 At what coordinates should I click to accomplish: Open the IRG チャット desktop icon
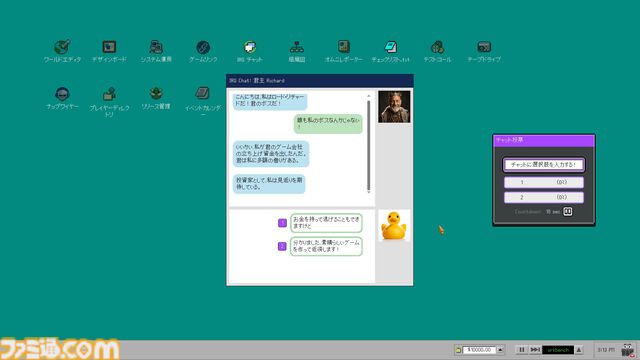point(250,51)
